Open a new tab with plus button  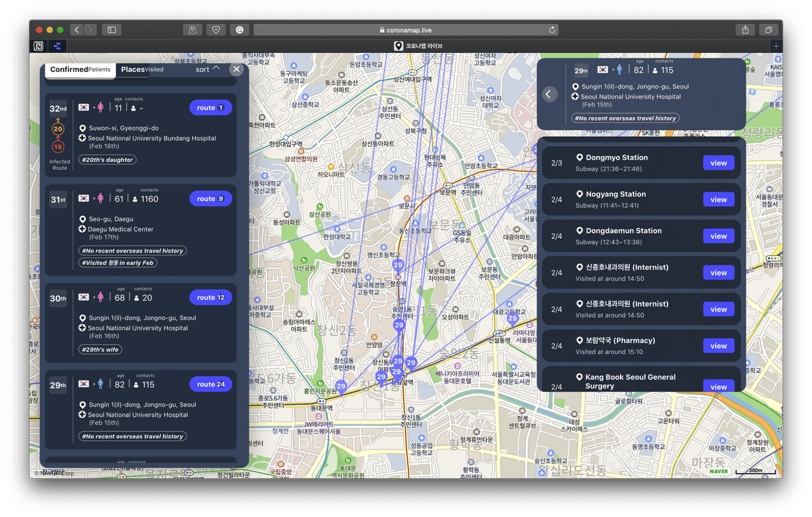point(775,46)
